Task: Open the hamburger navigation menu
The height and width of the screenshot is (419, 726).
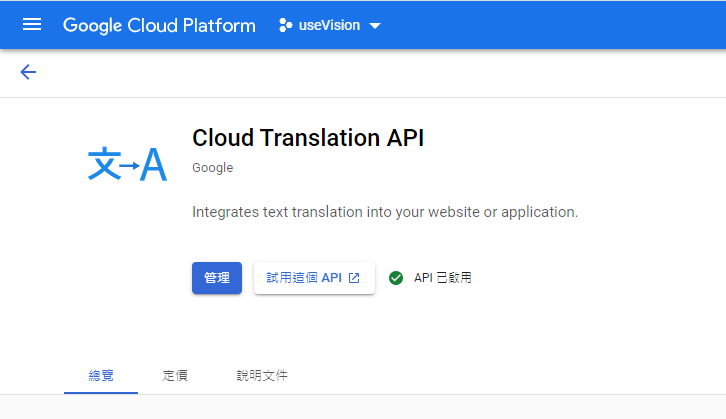Action: tap(32, 25)
